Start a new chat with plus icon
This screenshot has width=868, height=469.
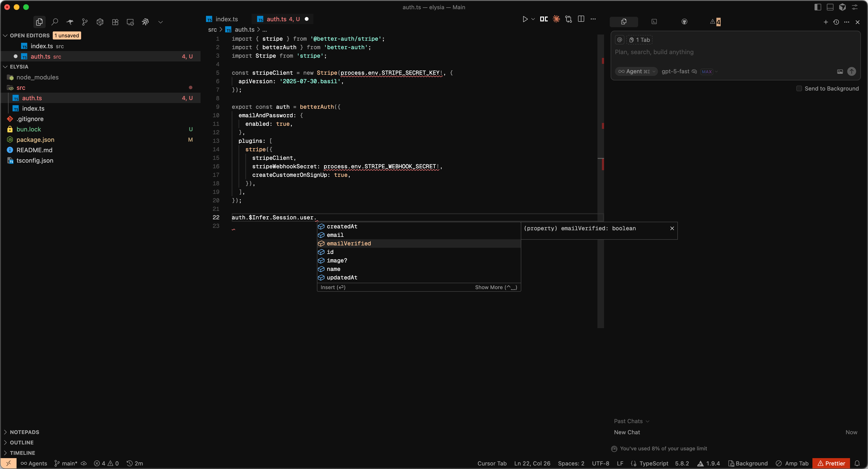coord(825,22)
